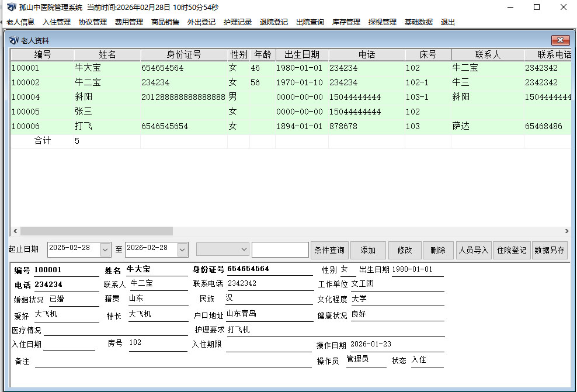Click the app logo icon in title bar
Image resolution: width=577 pixels, height=392 pixels.
tap(11, 8)
